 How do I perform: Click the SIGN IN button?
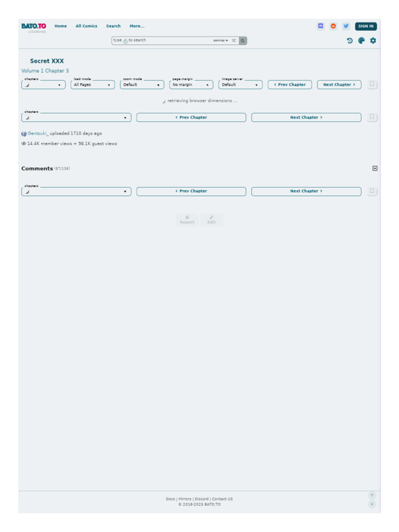click(366, 26)
